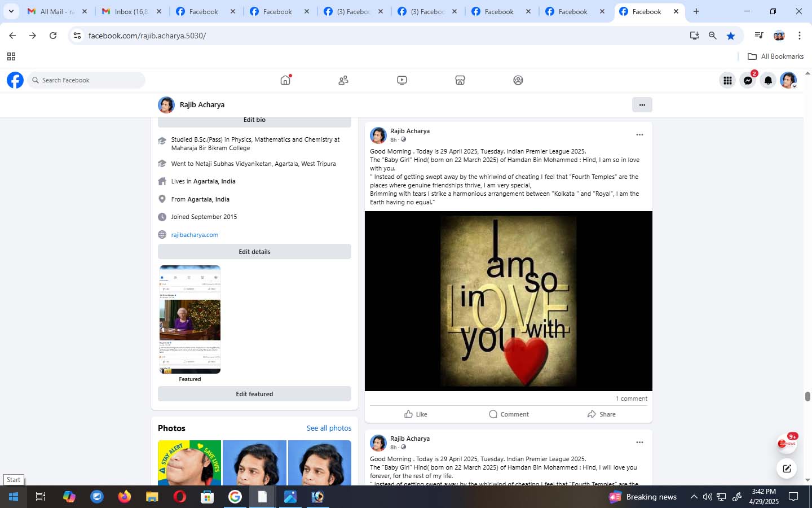Open volume control in system tray

pos(708,497)
